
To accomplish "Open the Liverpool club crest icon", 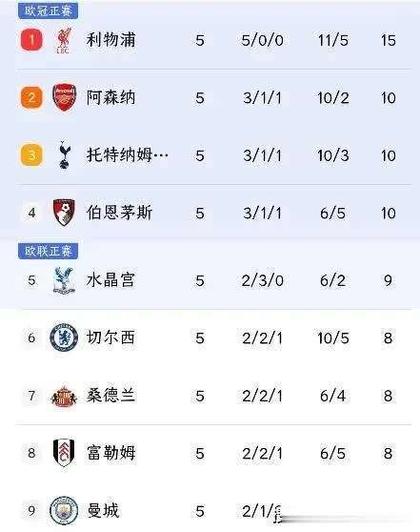I will click(64, 40).
